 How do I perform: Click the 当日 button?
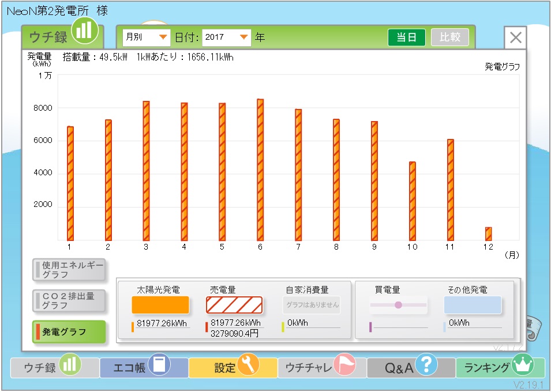tap(407, 37)
